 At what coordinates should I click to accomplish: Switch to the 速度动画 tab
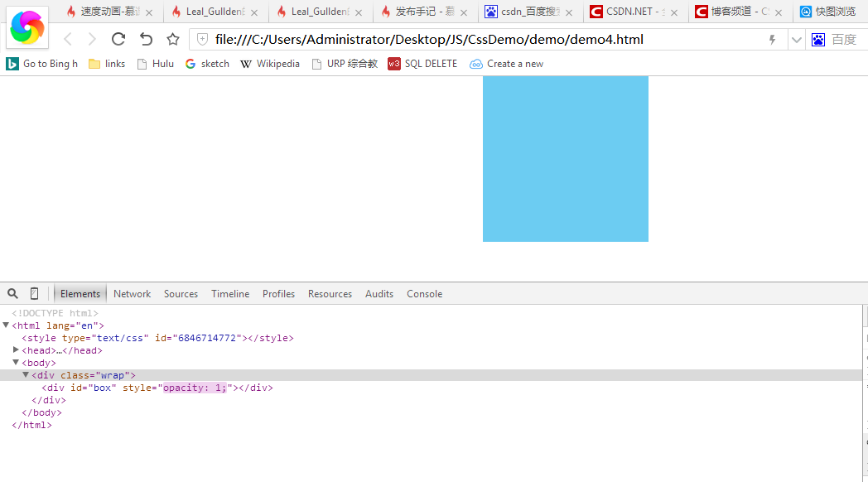tap(109, 12)
